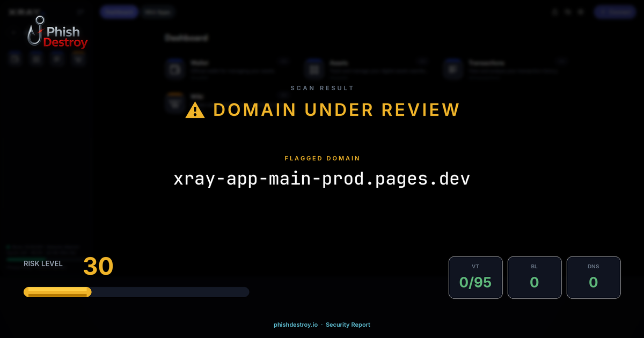644x338 pixels.
Task: Open the Security Report link
Action: pyautogui.click(x=348, y=325)
